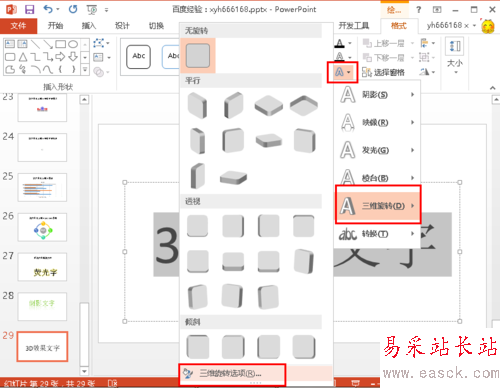The image size is (500, 388).
Task: Apply the blue-outlined Abc shape style
Action: click(171, 57)
